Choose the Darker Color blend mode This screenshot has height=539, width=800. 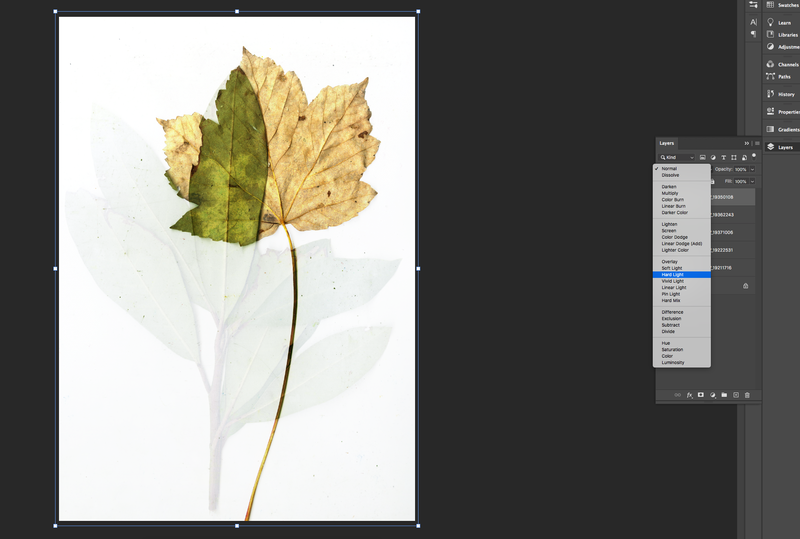coord(682,212)
